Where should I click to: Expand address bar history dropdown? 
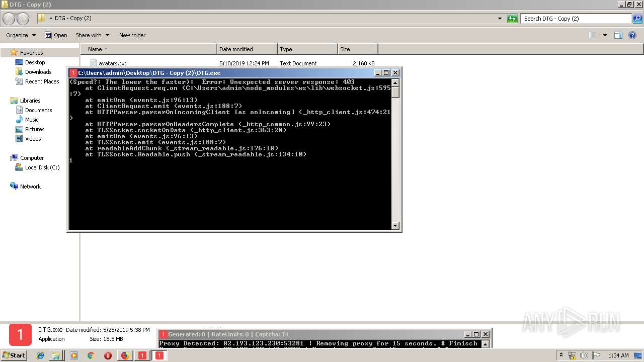point(500,19)
